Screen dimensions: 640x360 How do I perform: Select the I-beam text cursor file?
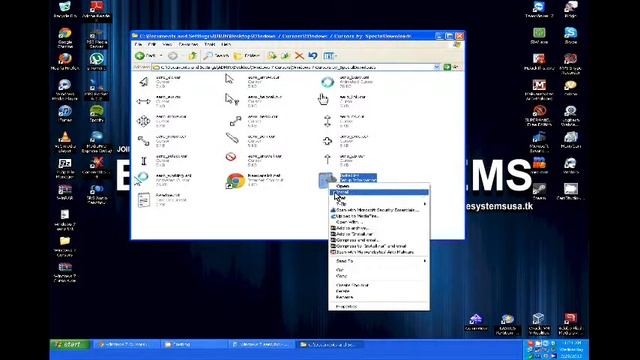(144, 160)
